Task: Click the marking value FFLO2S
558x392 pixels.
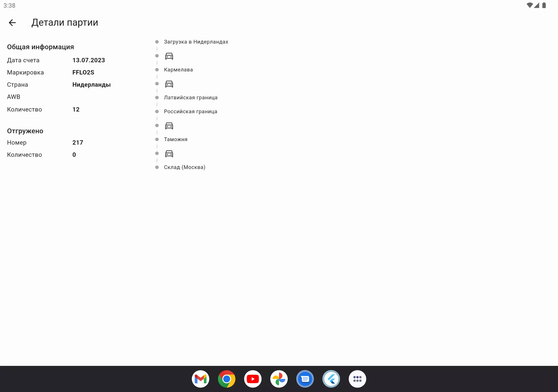Action: click(83, 72)
